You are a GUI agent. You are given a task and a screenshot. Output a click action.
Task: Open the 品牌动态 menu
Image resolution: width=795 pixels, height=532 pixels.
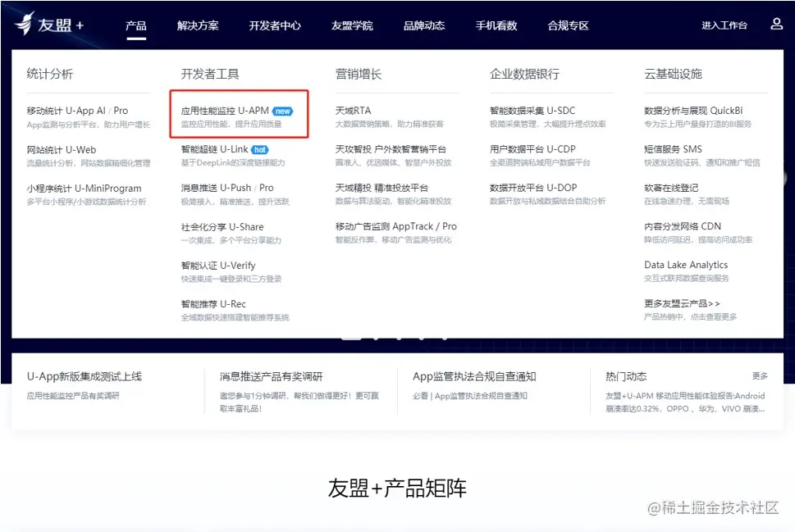pyautogui.click(x=424, y=25)
